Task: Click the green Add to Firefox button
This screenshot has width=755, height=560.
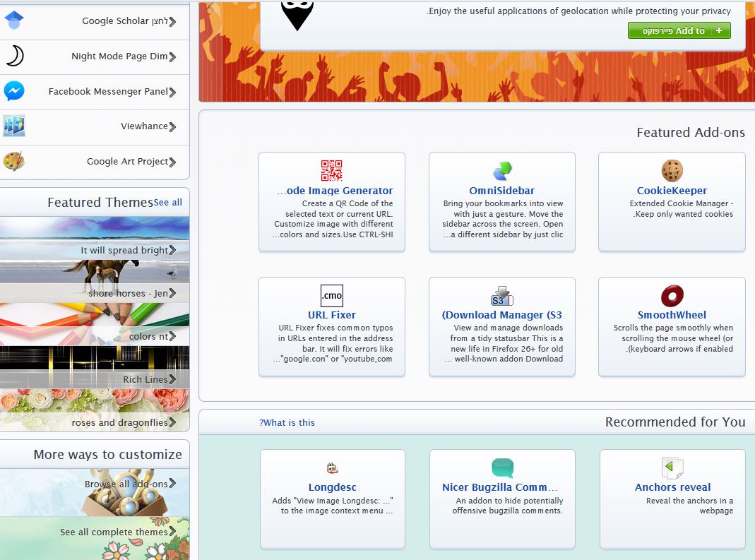Action: [679, 30]
